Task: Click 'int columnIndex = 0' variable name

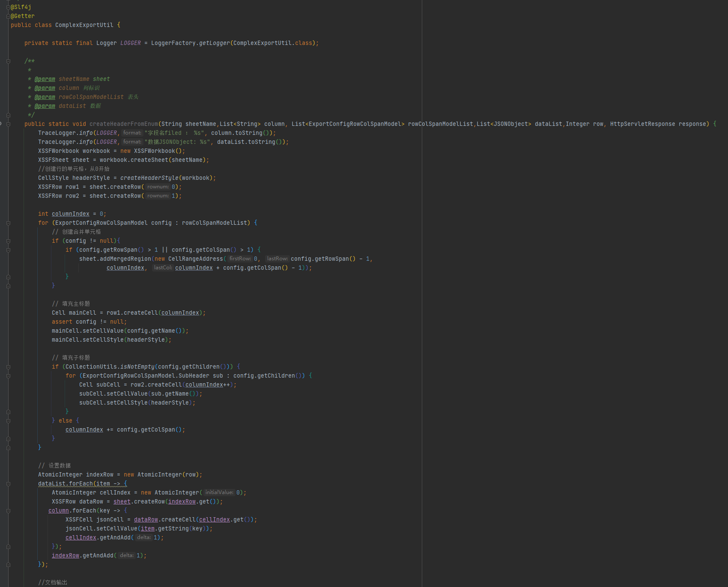Action: (71, 214)
